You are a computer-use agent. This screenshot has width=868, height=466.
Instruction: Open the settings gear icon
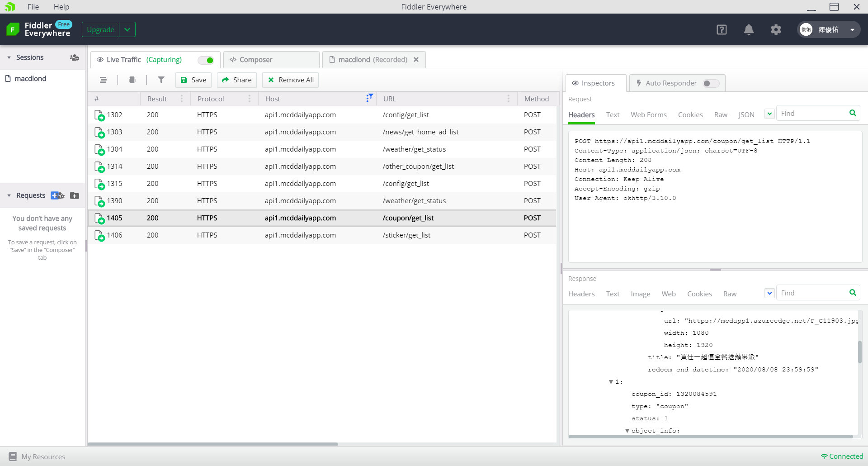[776, 30]
